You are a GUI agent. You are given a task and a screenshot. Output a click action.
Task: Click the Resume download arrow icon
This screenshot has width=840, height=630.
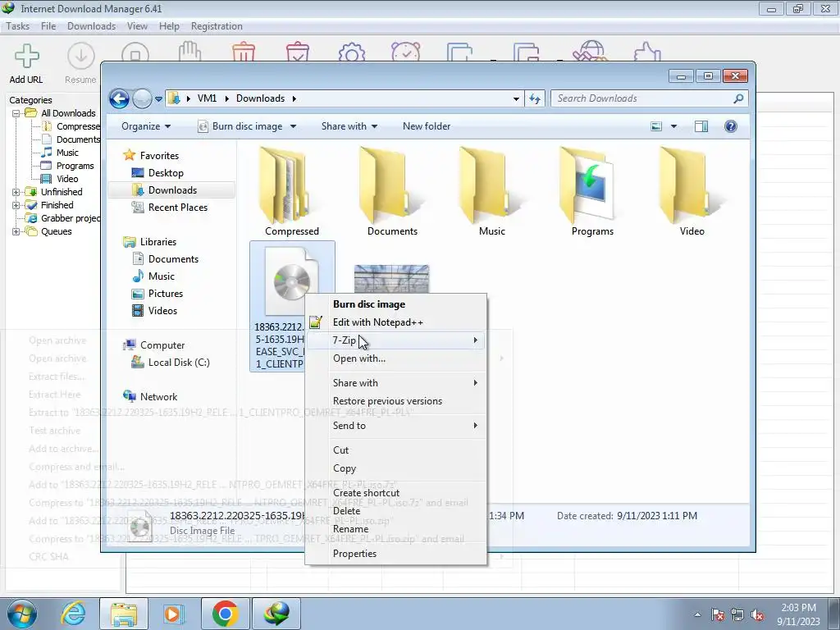point(81,56)
